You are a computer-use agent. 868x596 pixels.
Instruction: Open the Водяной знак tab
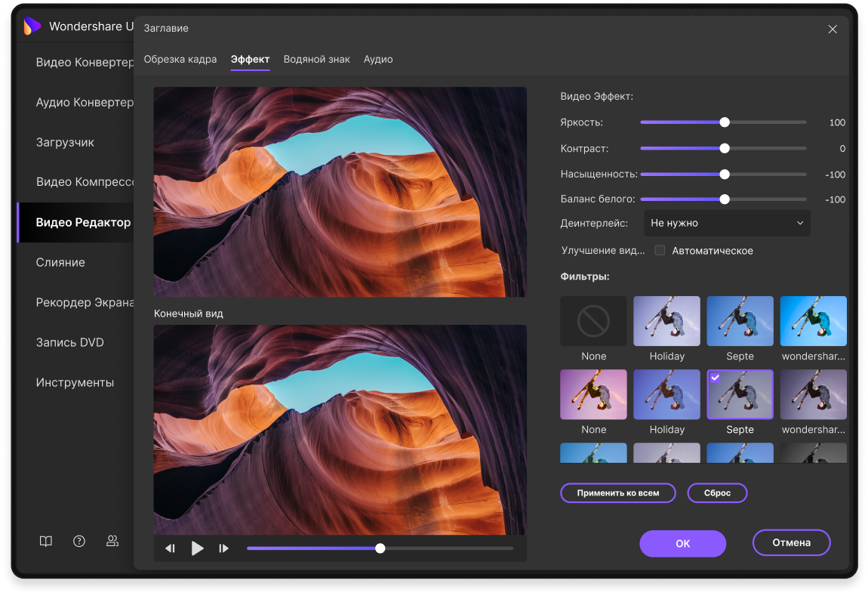pos(317,59)
